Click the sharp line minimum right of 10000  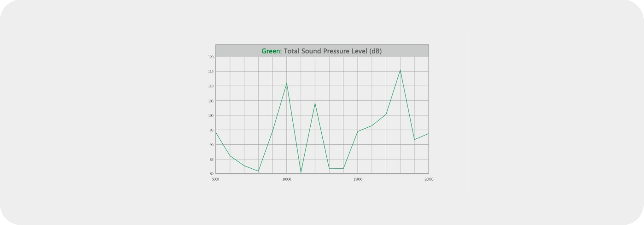point(301,173)
